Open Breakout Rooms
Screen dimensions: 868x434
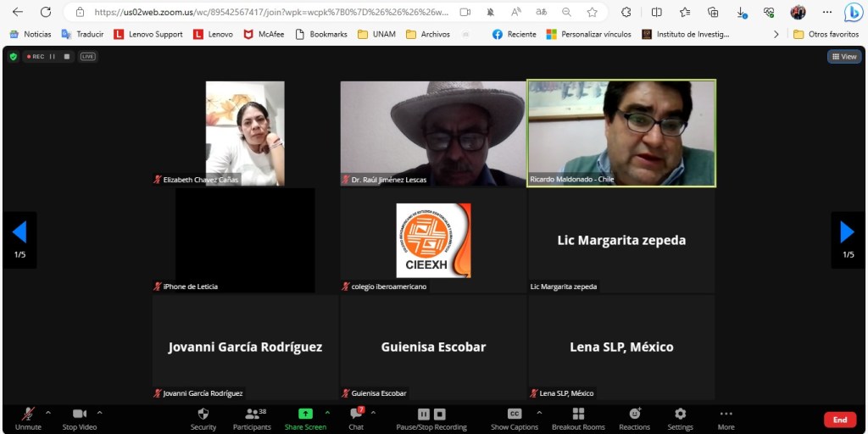(x=578, y=414)
